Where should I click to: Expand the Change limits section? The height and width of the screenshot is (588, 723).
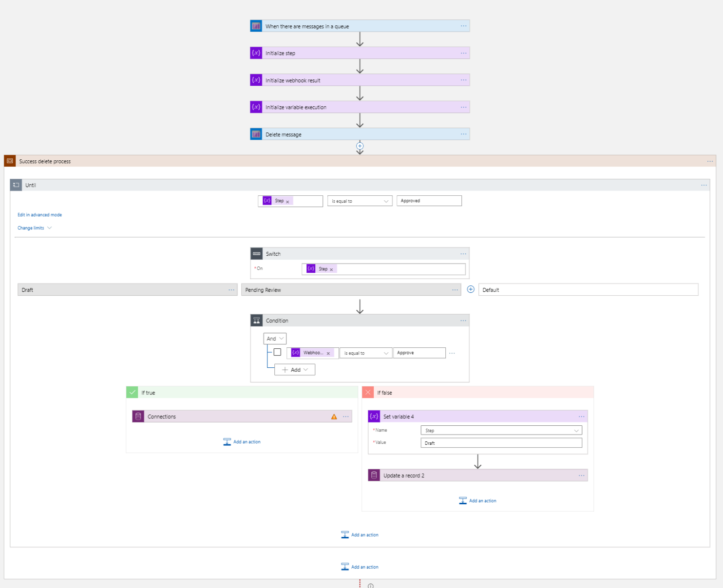[x=34, y=228]
